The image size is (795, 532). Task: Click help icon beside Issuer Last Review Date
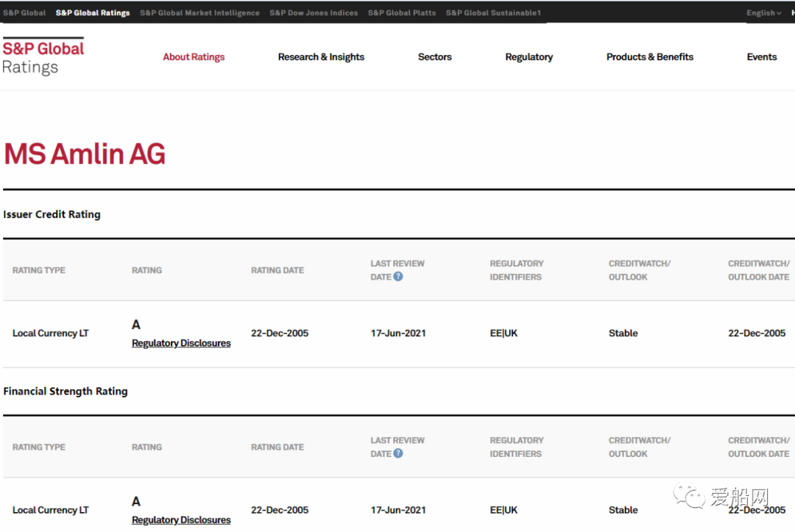coord(398,277)
